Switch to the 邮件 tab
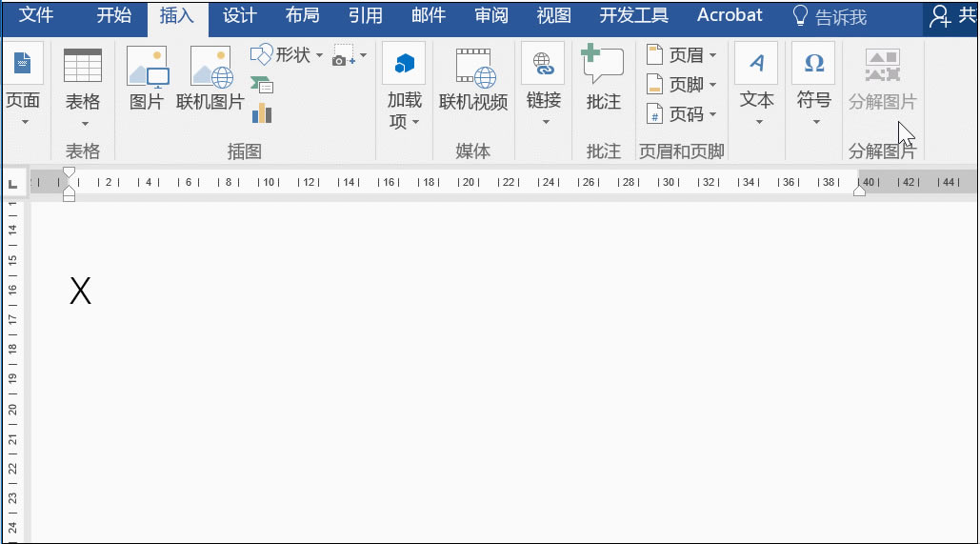The height and width of the screenshot is (544, 980). click(x=429, y=15)
